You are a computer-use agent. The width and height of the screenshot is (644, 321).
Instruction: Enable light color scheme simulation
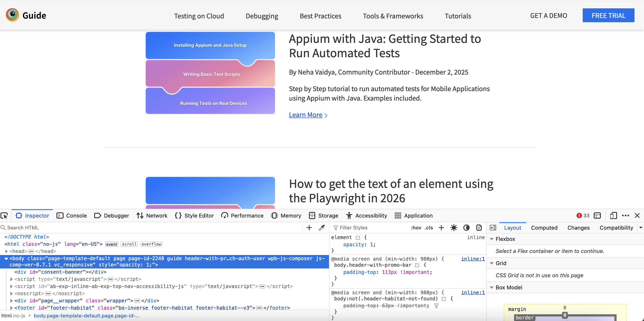(x=454, y=228)
